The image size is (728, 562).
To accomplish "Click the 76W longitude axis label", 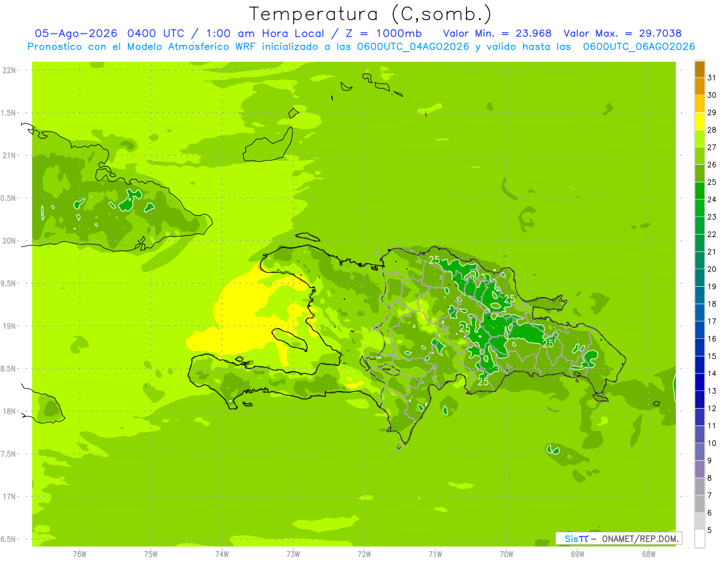I will pyautogui.click(x=79, y=553).
